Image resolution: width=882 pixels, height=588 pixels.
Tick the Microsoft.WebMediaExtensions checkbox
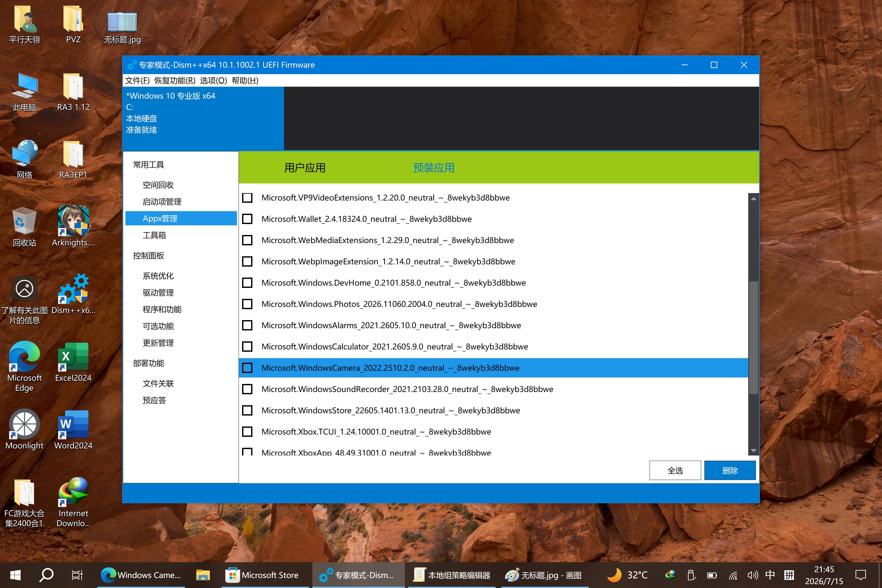247,240
